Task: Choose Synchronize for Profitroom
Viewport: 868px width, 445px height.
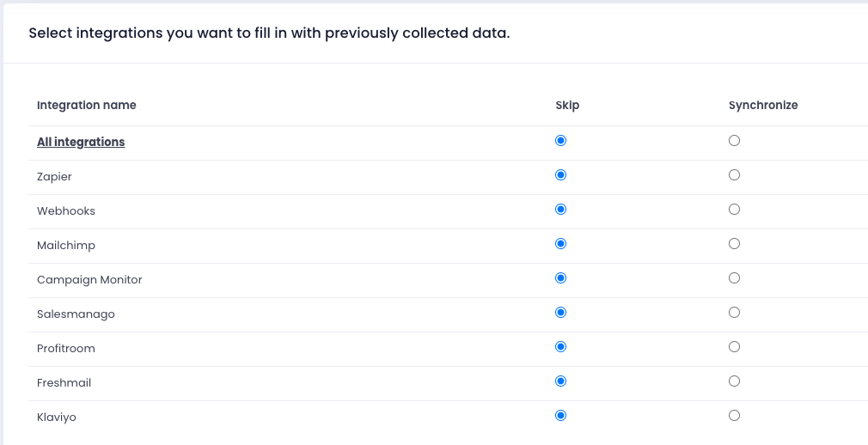Action: (x=734, y=346)
